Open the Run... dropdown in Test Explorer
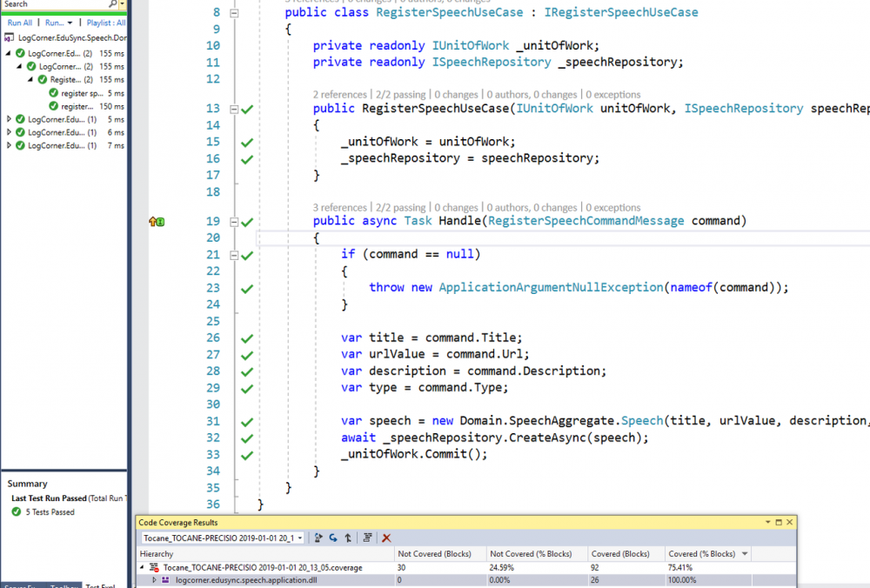This screenshot has height=588, width=870. 56,23
